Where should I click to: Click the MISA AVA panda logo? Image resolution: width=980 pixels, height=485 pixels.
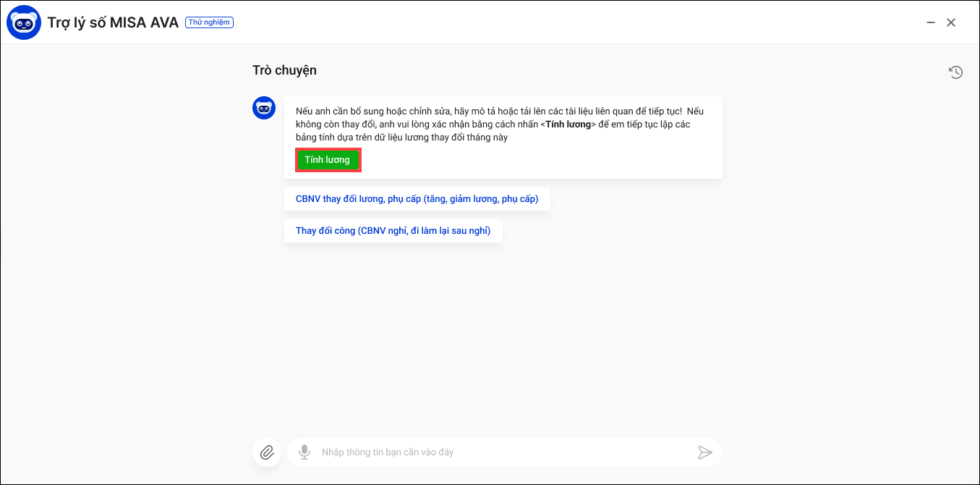pyautogui.click(x=23, y=22)
